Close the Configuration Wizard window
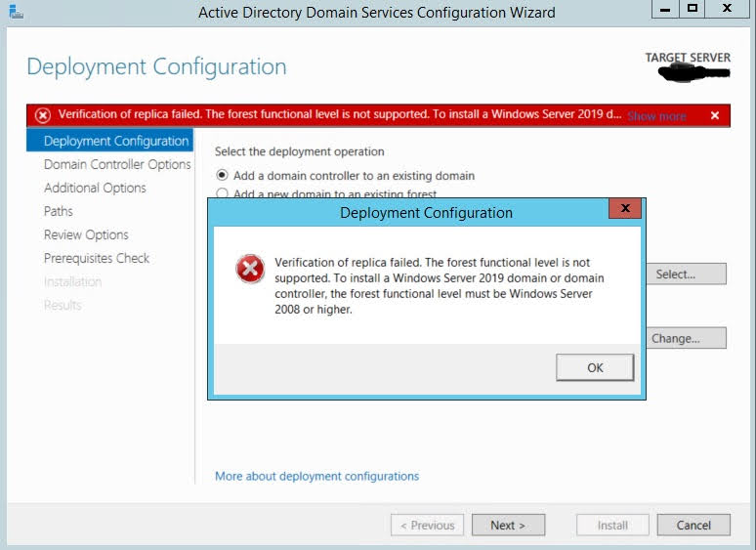 (727, 9)
